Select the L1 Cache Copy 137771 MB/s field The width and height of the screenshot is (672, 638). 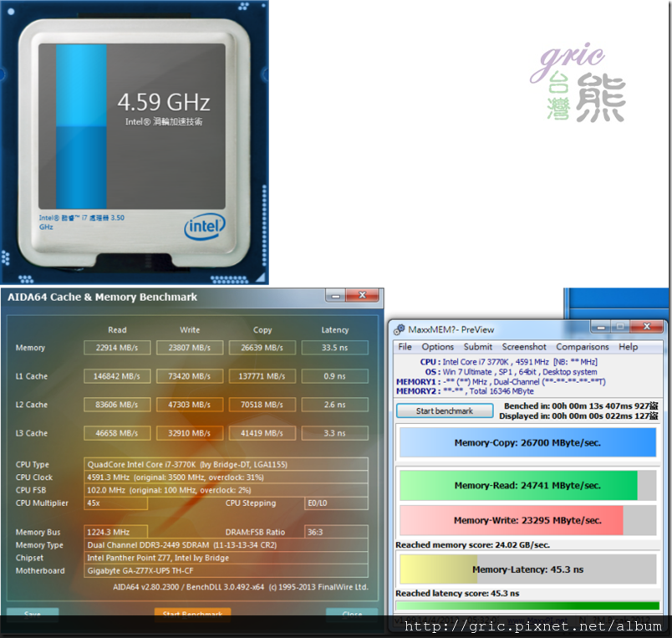(262, 376)
